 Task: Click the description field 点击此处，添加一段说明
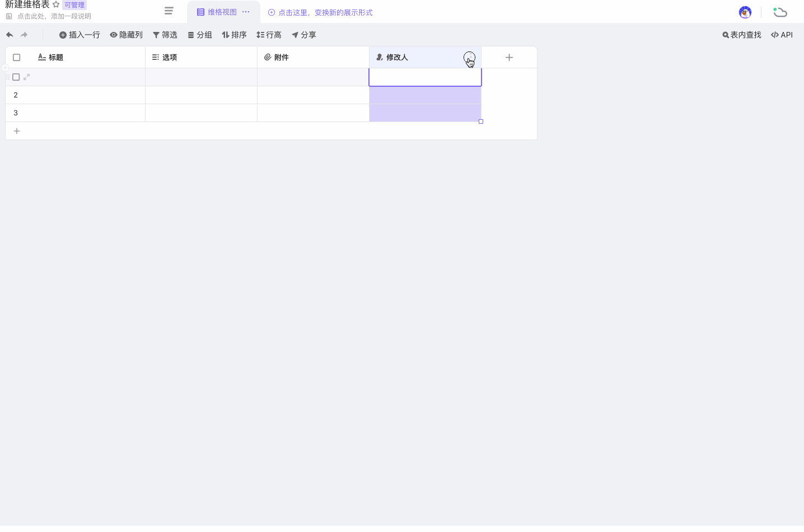pyautogui.click(x=54, y=16)
